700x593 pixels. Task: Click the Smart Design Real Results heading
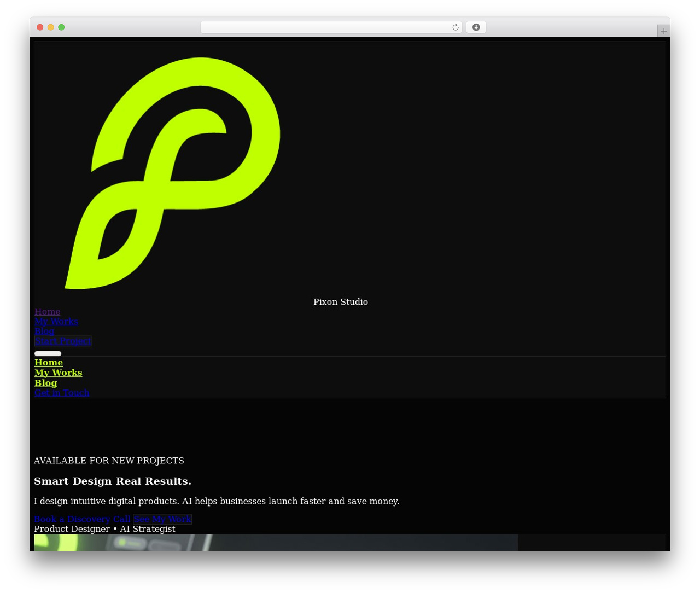tap(113, 481)
